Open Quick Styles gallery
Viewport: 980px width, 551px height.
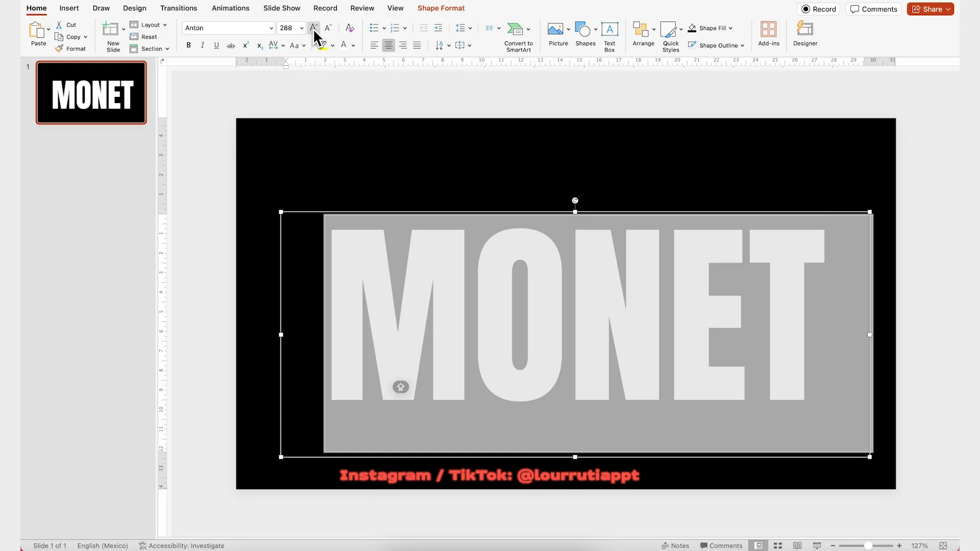click(x=668, y=29)
